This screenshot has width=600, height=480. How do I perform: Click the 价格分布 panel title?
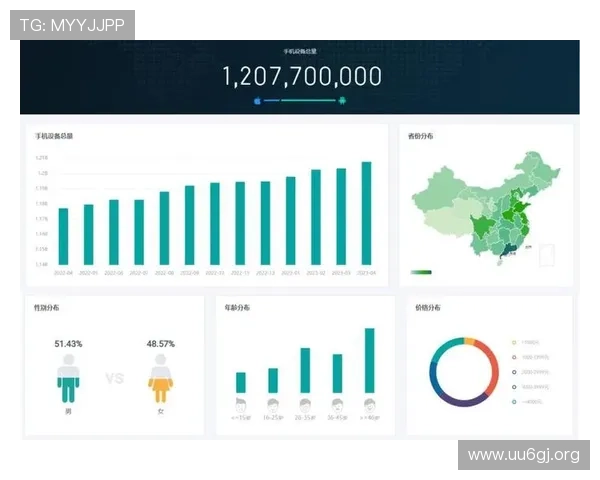click(428, 307)
